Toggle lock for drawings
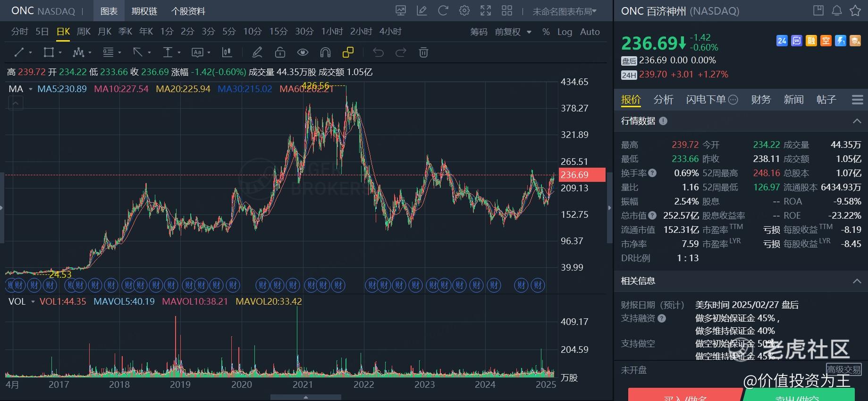 280,52
